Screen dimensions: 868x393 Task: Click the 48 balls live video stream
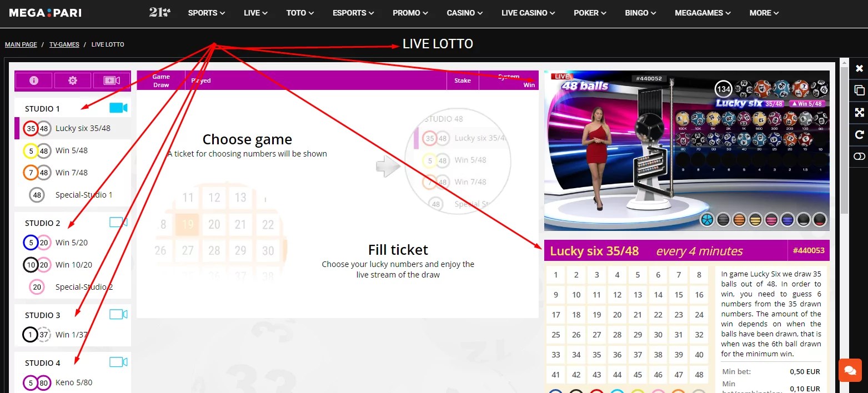686,150
